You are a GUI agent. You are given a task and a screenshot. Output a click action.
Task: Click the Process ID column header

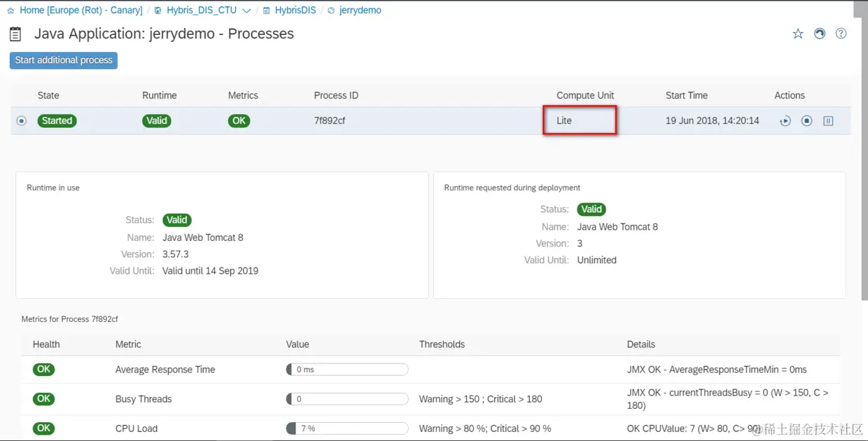pyautogui.click(x=336, y=95)
